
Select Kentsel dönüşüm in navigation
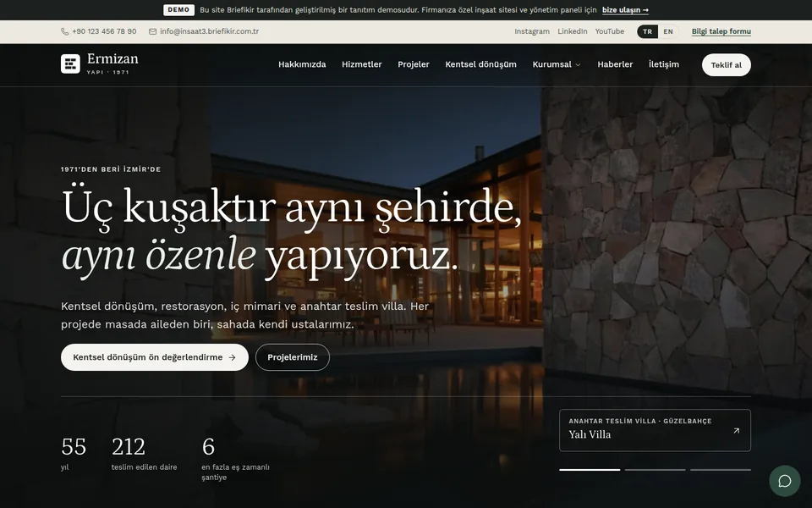click(x=480, y=64)
